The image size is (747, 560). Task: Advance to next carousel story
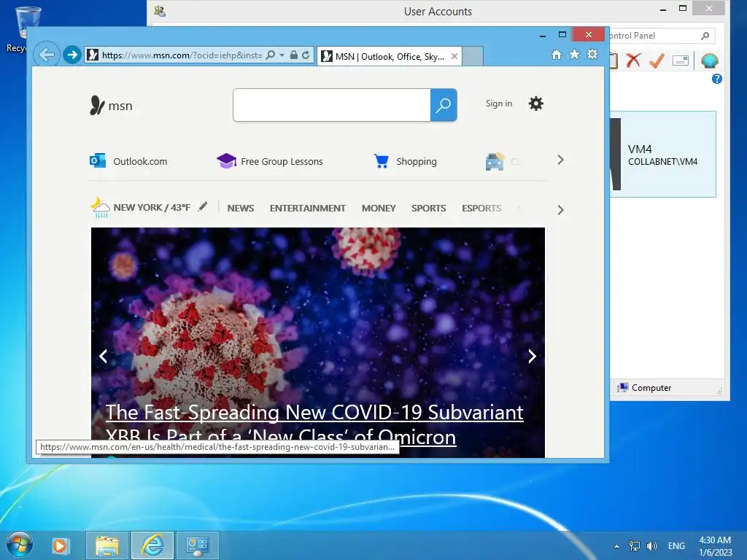532,356
